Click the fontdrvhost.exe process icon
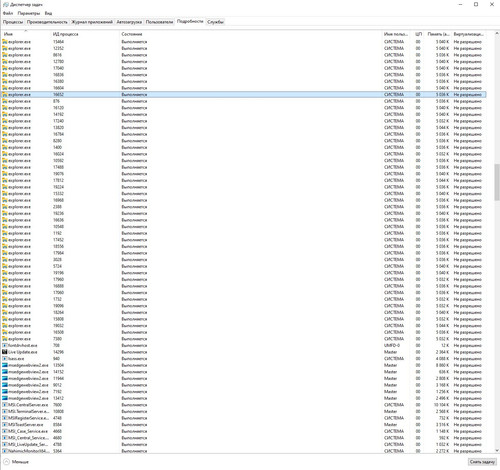The height and width of the screenshot is (470, 500). pyautogui.click(x=5, y=345)
